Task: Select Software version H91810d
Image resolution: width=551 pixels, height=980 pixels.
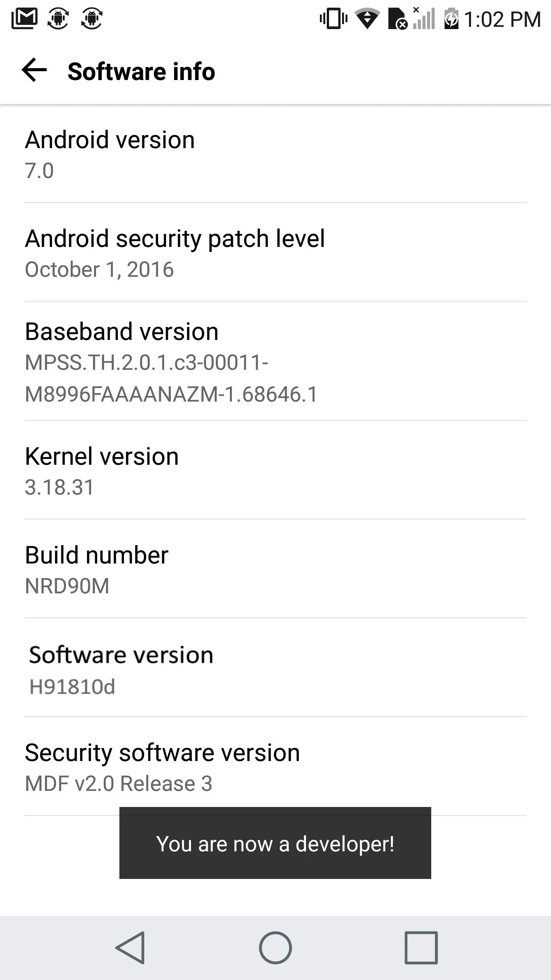Action: coord(275,668)
